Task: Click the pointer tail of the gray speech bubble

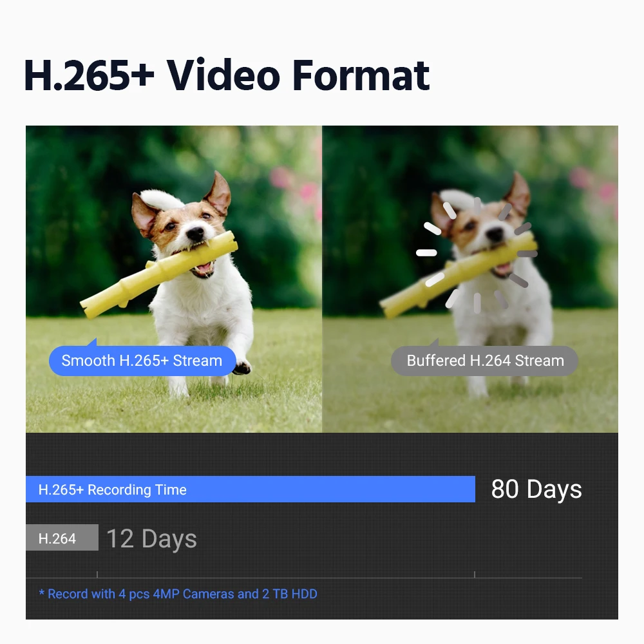Action: tap(435, 343)
